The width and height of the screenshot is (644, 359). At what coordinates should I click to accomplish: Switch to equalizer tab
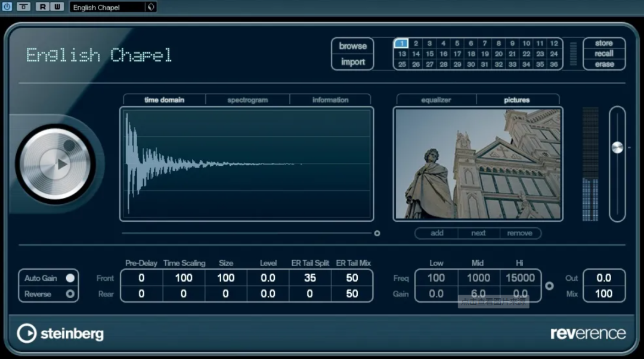[x=436, y=100]
